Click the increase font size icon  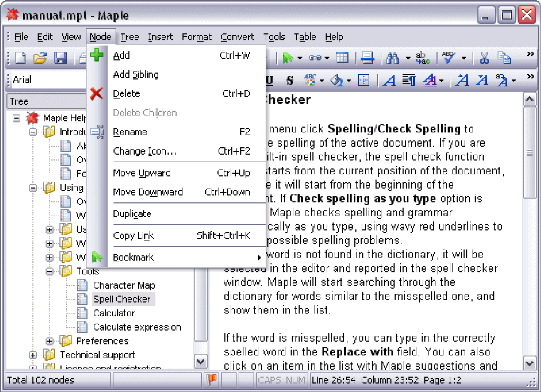click(x=463, y=81)
